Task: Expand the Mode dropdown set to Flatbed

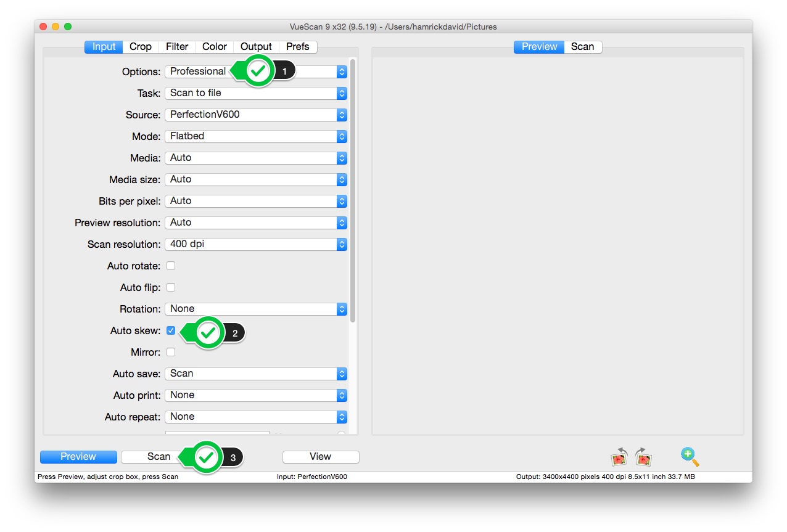Action: point(255,136)
